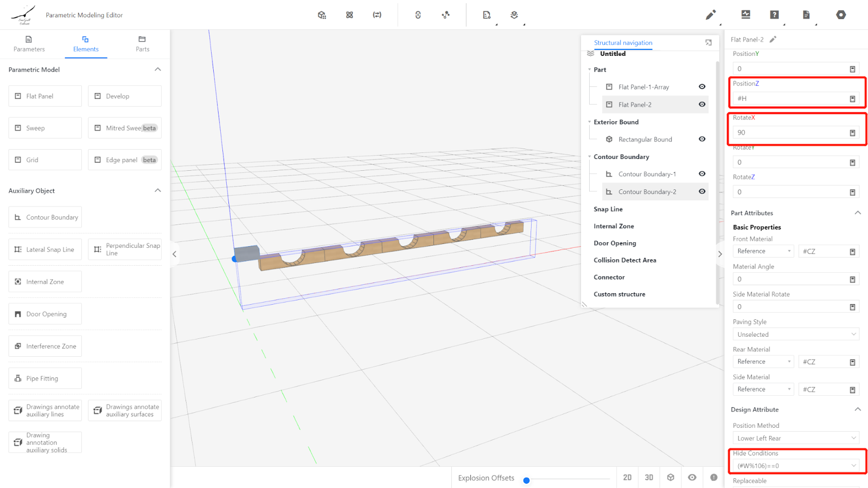Open the Position Method dropdown
This screenshot has height=488, width=868.
(795, 438)
